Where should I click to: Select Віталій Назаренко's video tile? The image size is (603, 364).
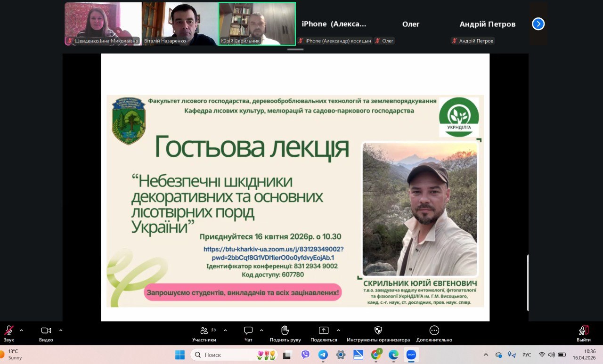coord(179,24)
